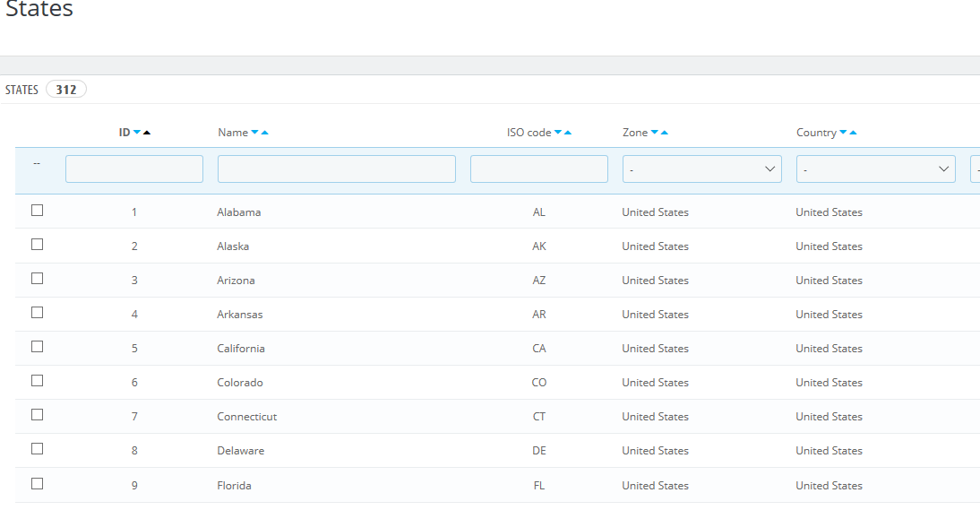Click the Name filter text field
Image resolution: width=980 pixels, height=510 pixels.
(336, 169)
